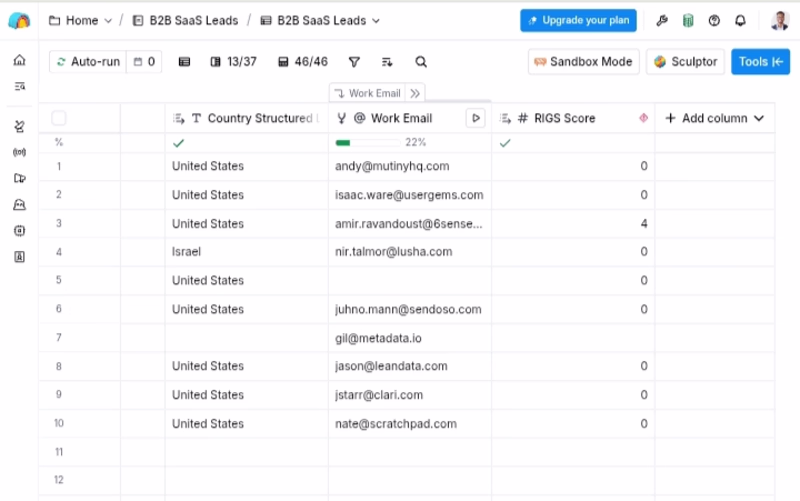Select row number 1

point(59,166)
